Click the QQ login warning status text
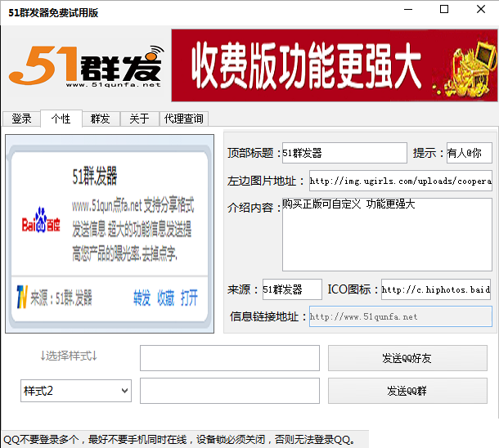 [x=179, y=439]
